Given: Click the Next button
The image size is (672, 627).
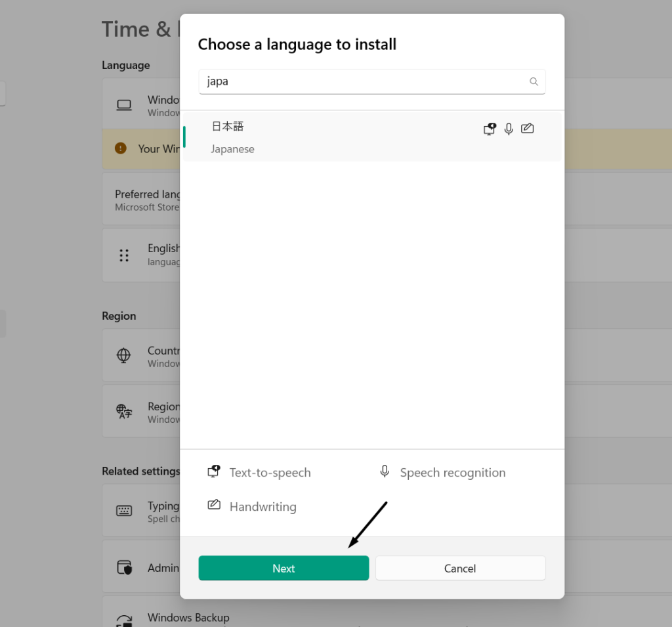Looking at the screenshot, I should 283,568.
